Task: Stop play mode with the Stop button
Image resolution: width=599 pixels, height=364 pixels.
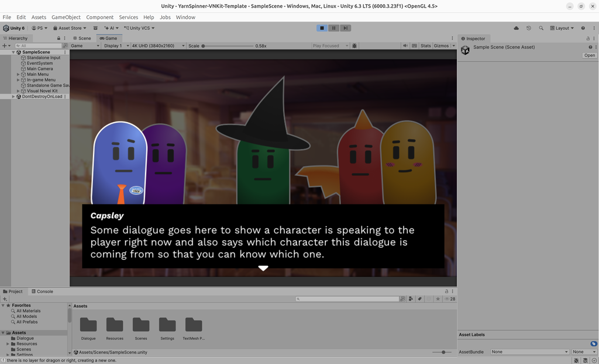Action: pyautogui.click(x=322, y=28)
